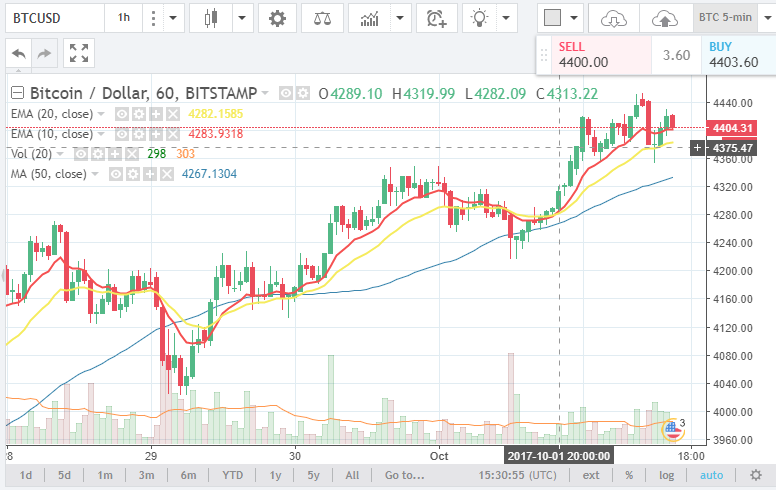Remove the MA (50, close) indicator

pyautogui.click(x=167, y=174)
